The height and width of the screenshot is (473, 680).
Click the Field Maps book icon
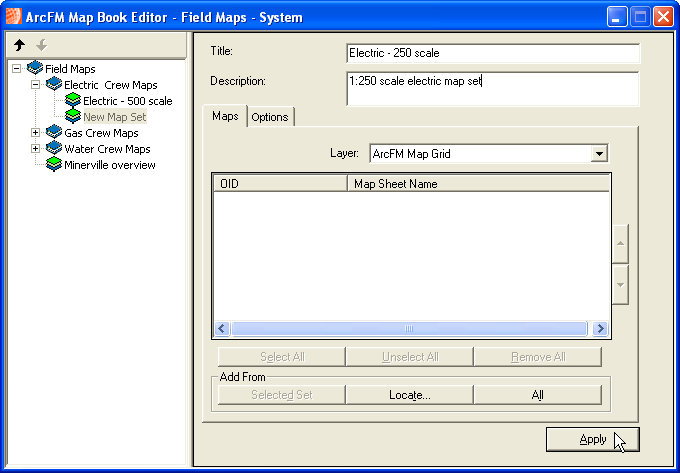[35, 68]
